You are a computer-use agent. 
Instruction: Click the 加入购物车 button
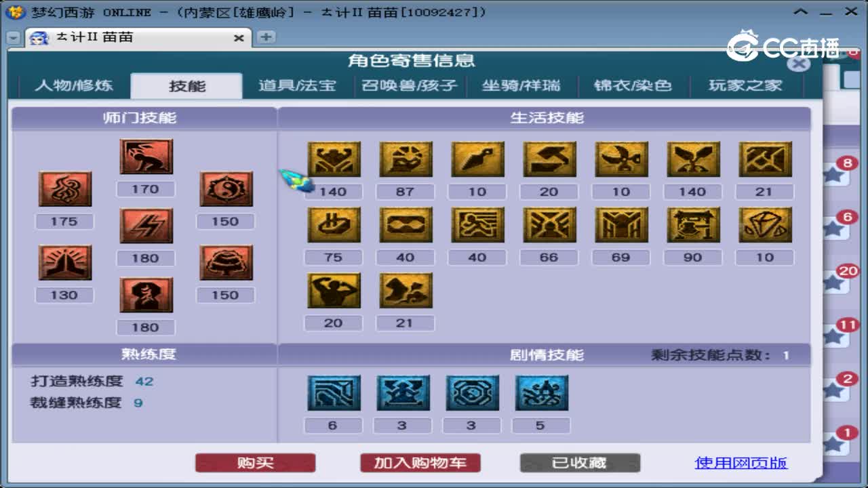420,463
